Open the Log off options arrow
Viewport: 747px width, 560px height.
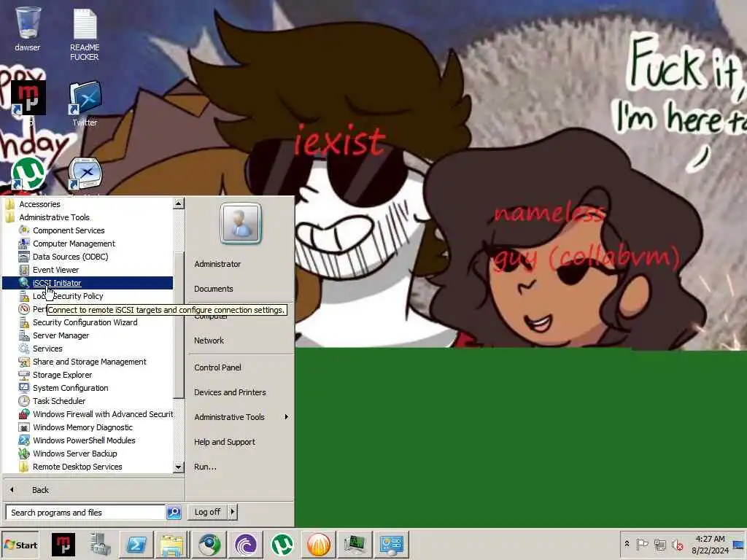click(x=233, y=512)
